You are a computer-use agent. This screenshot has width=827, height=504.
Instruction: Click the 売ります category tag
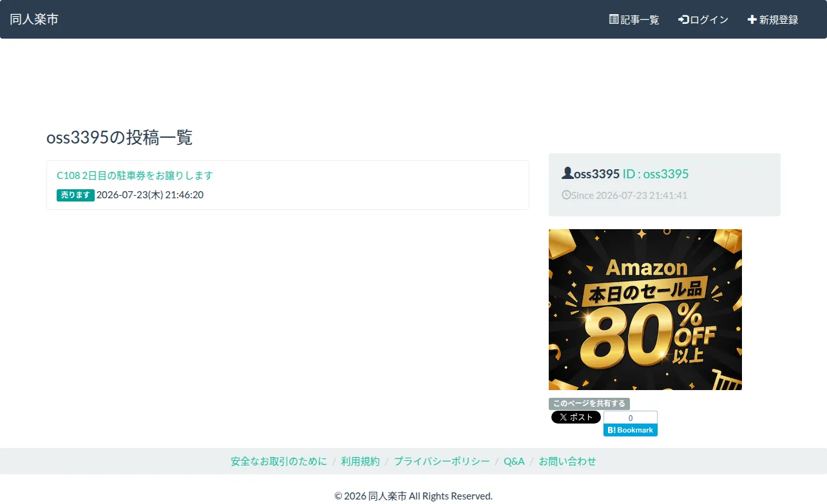click(x=75, y=195)
